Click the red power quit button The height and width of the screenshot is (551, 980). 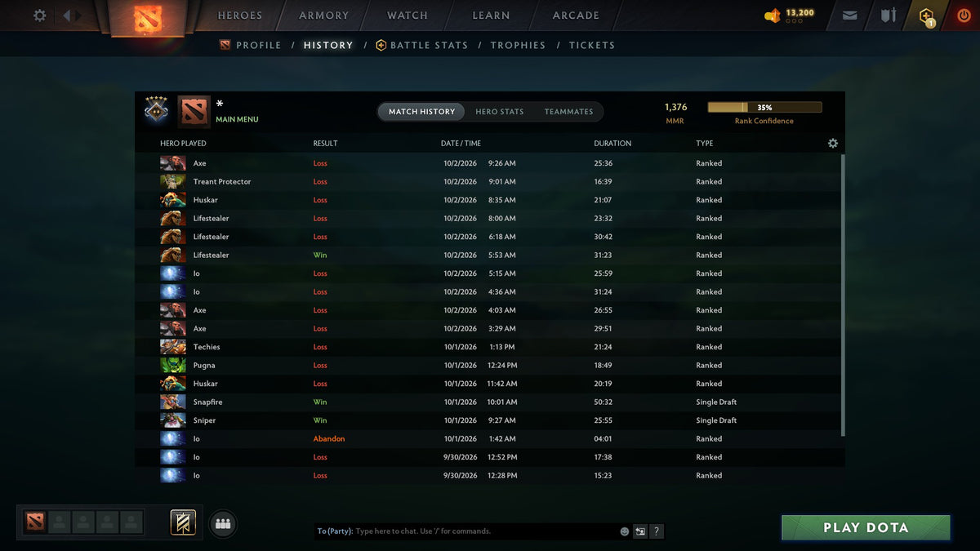click(964, 16)
